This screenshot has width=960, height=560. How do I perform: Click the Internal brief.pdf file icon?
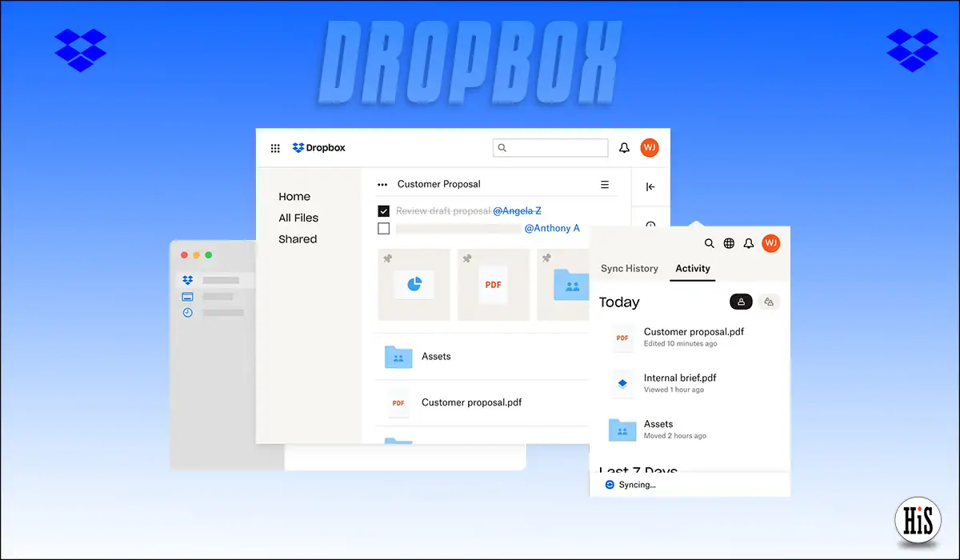622,384
